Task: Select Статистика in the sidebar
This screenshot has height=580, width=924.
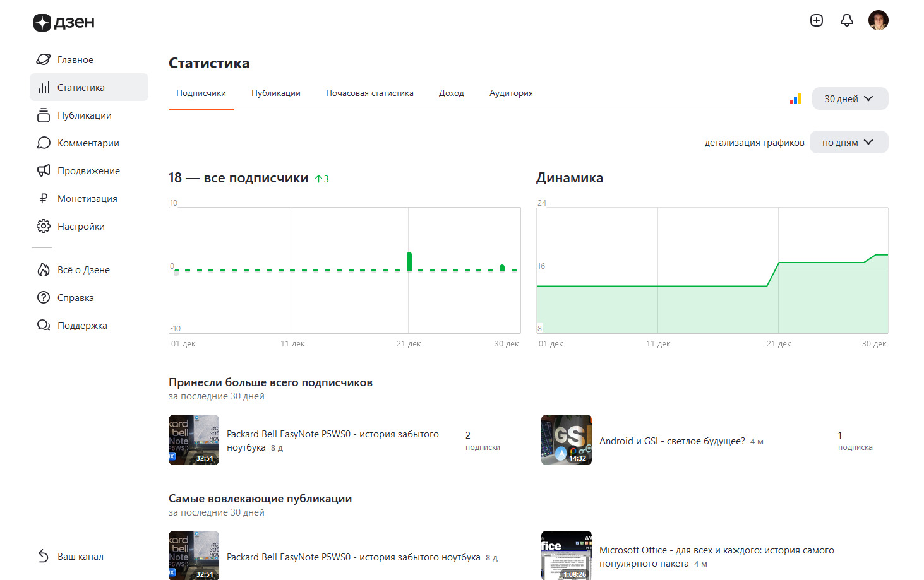Action: pos(89,87)
